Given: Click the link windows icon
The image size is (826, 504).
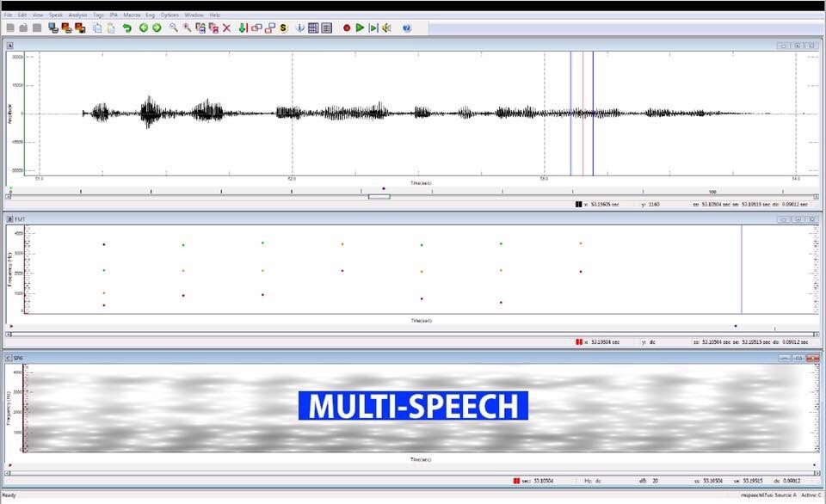Looking at the screenshot, I should point(256,28).
